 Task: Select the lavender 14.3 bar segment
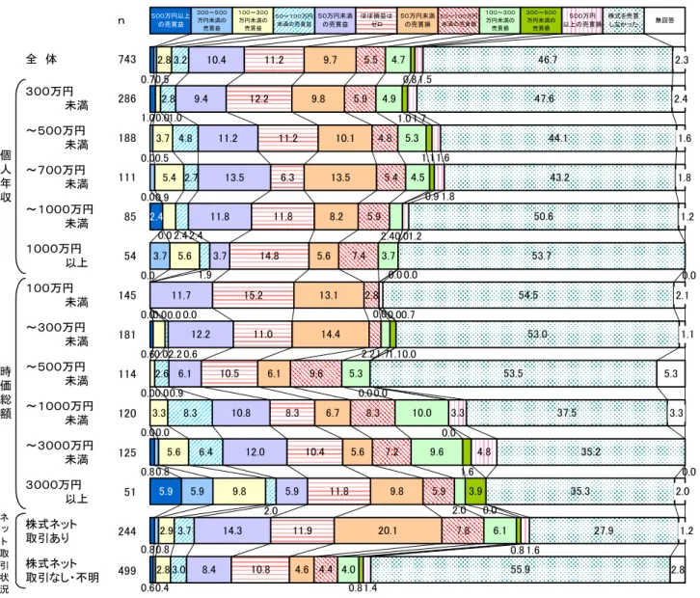point(232,531)
